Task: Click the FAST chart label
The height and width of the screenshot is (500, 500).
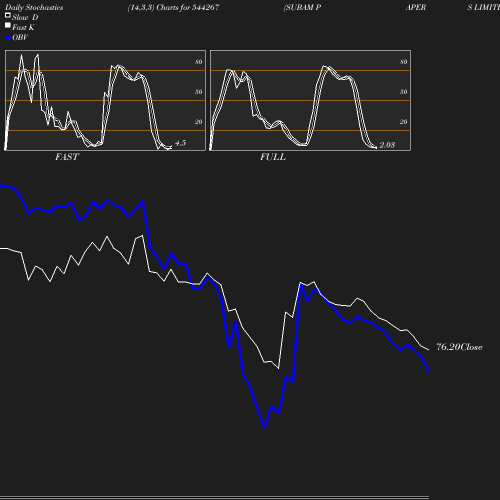Action: (67, 157)
